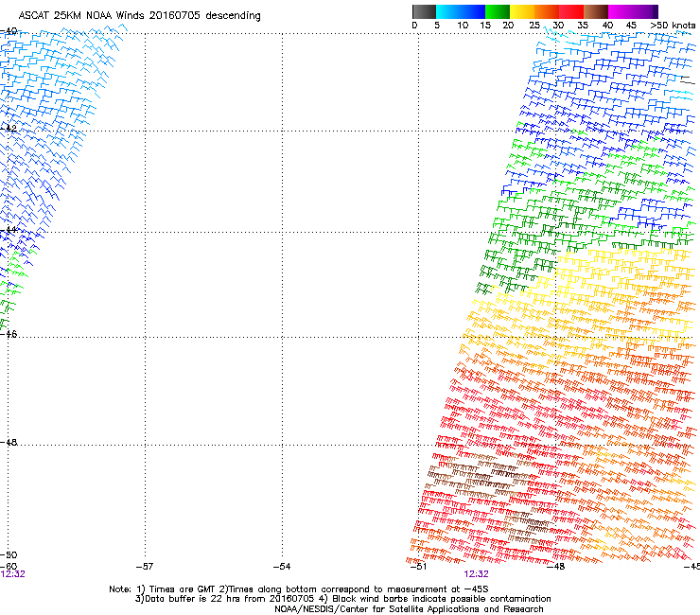Click the -42 latitude axis label

[x=9, y=129]
